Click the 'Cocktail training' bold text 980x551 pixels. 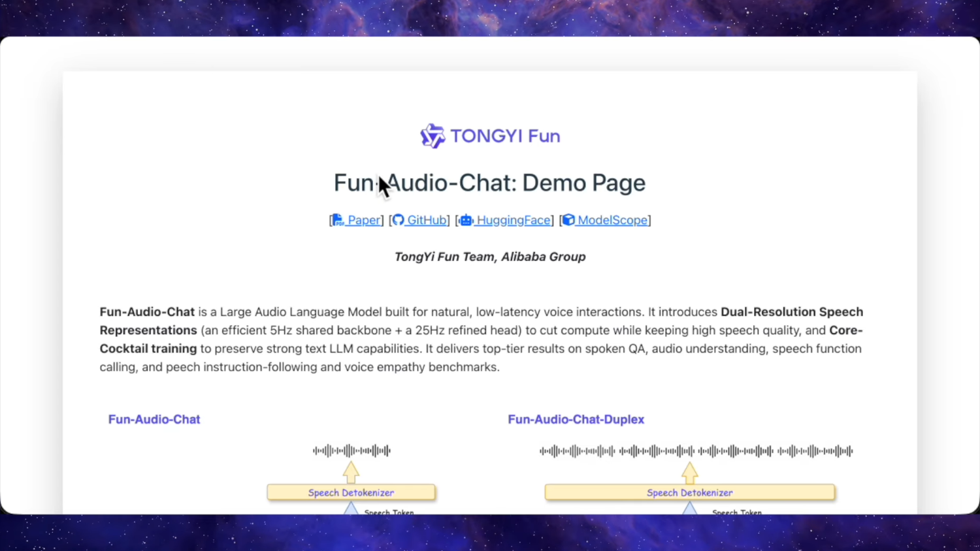[x=148, y=349]
